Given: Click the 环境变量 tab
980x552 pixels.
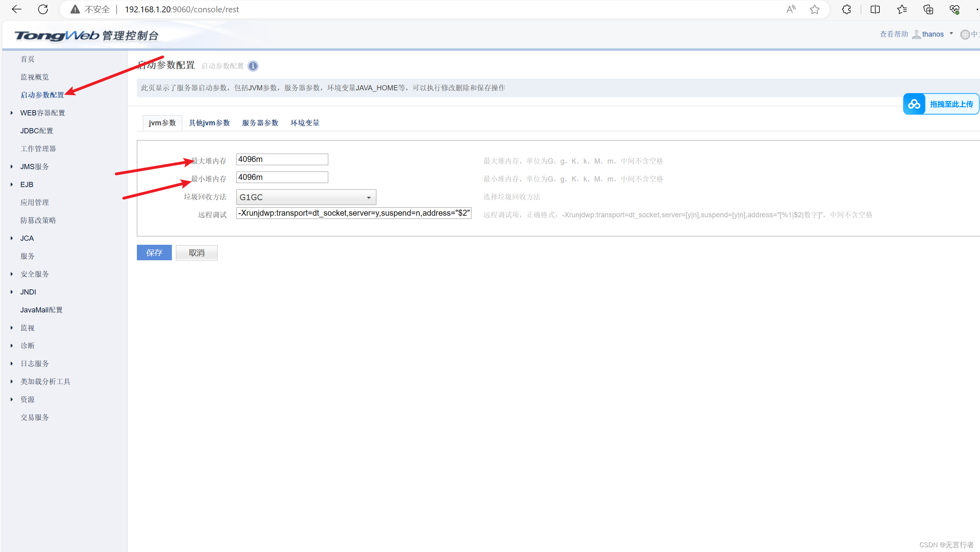Looking at the screenshot, I should pyautogui.click(x=304, y=123).
